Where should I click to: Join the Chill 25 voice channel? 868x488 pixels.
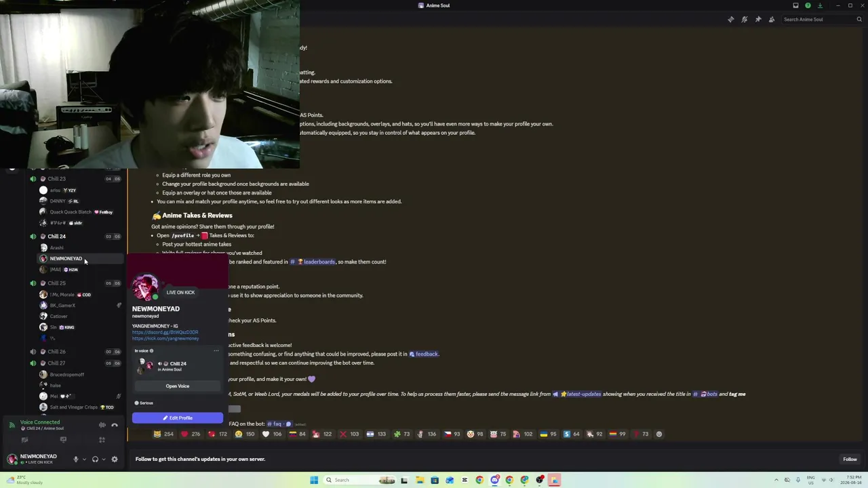[57, 283]
